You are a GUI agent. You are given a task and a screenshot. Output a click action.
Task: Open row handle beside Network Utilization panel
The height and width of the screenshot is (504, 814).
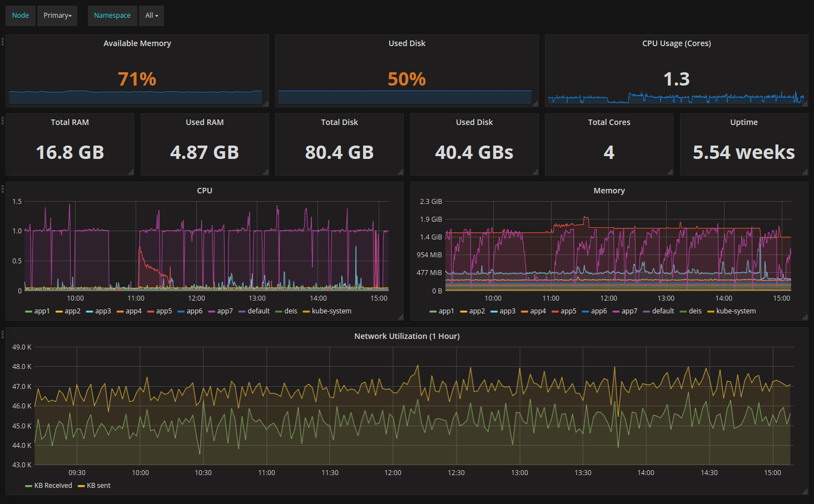[x=3, y=335]
